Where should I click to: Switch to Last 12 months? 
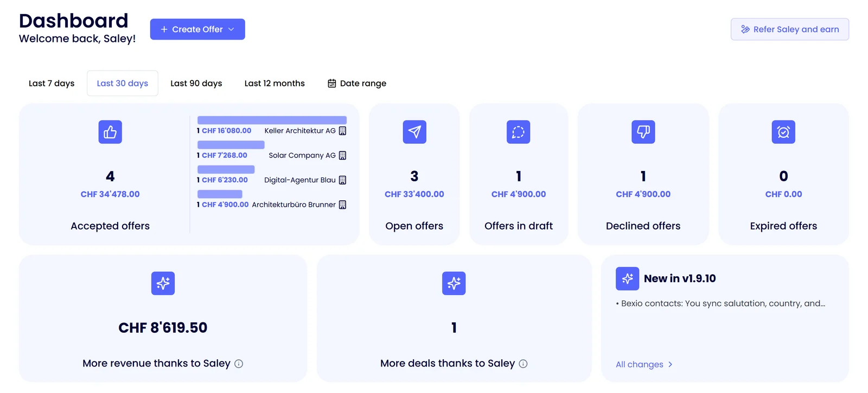pos(275,83)
